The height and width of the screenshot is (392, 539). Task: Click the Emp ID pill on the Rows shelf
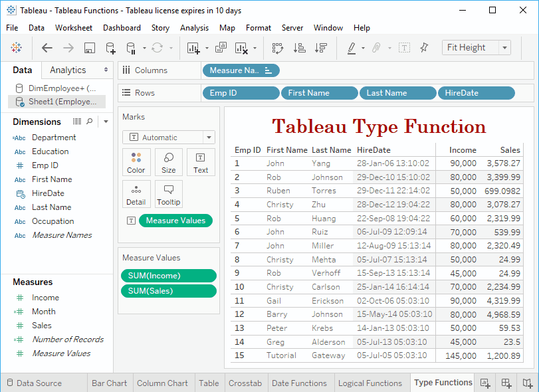click(x=241, y=93)
